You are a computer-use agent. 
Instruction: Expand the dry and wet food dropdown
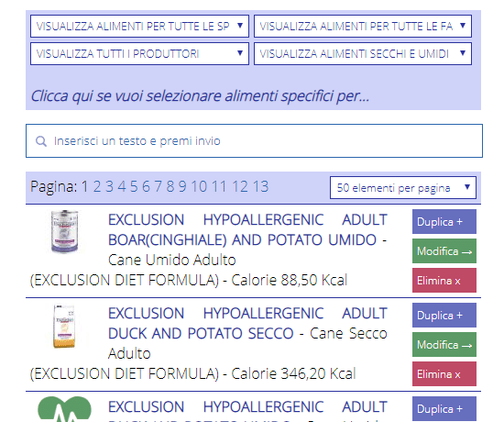click(x=363, y=54)
